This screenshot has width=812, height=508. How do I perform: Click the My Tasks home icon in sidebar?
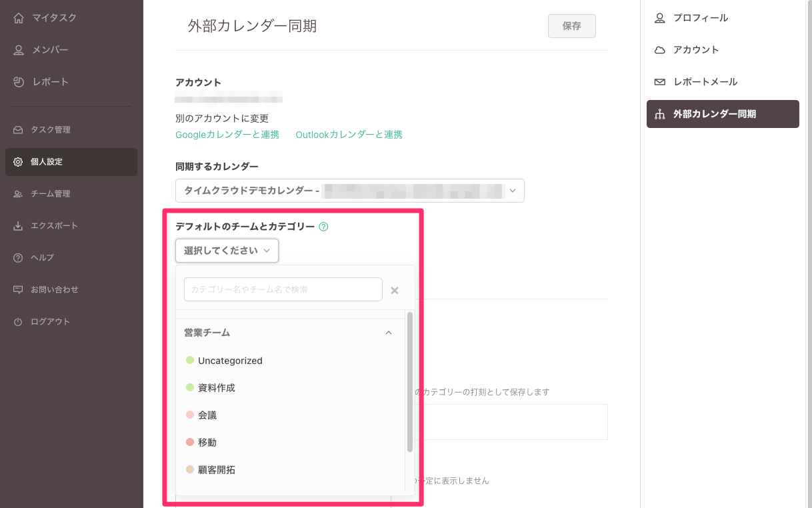(19, 18)
